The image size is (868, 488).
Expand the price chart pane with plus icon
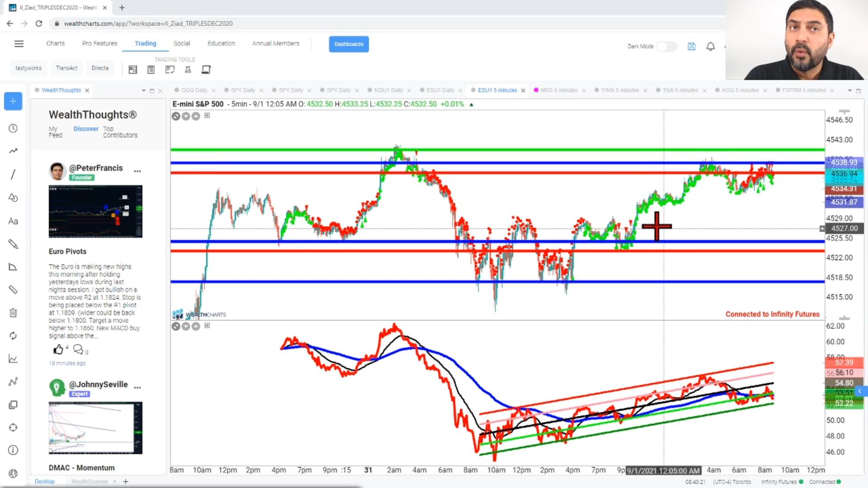(x=207, y=115)
